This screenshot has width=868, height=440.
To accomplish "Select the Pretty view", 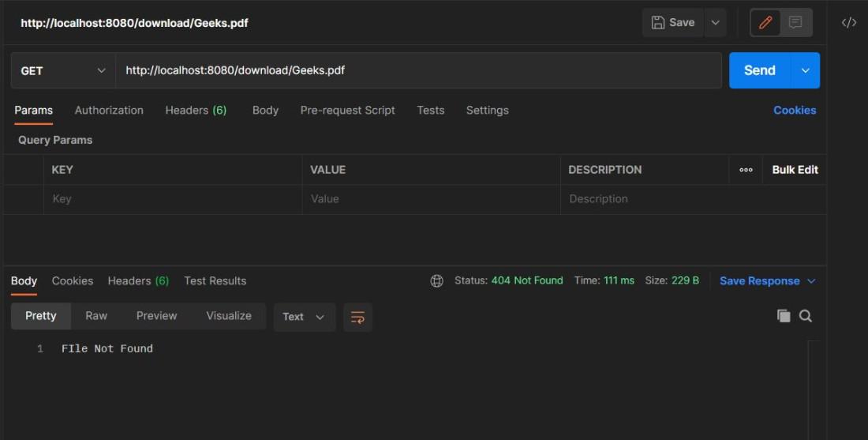I will [41, 316].
